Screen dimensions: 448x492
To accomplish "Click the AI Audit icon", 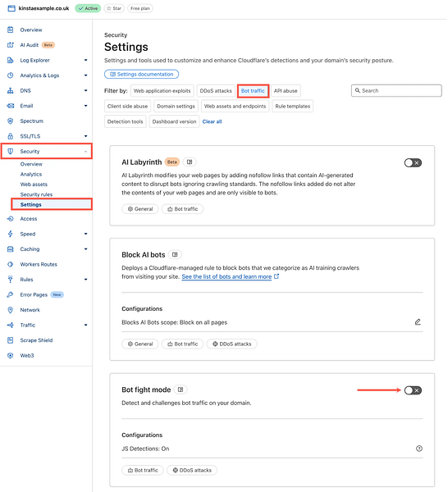I will coord(11,45).
